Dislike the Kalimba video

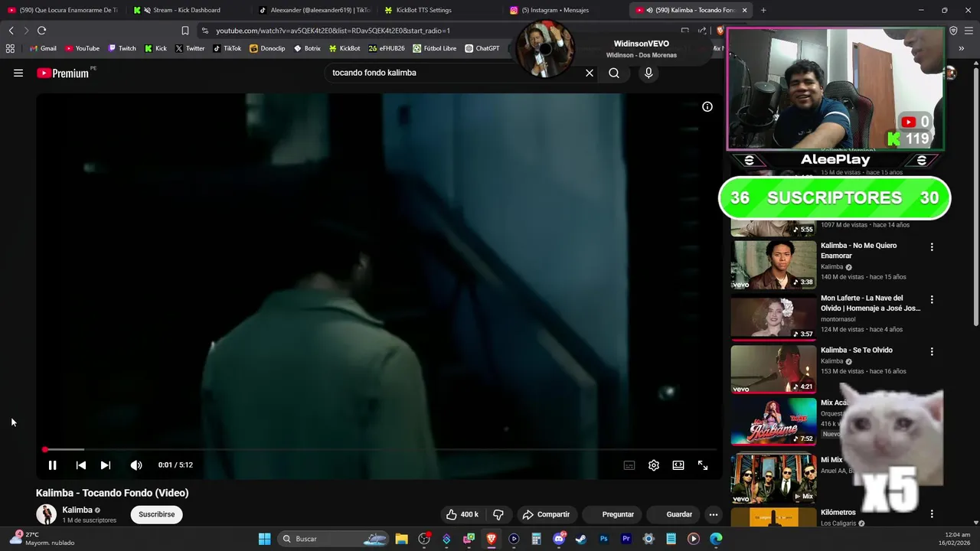(498, 514)
